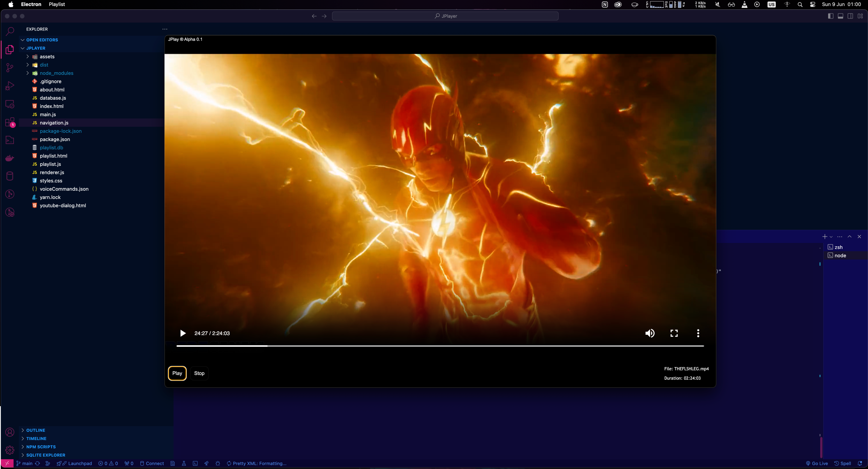Navigate back with the arrow button
Viewport: 868px width, 469px height.
pyautogui.click(x=314, y=16)
